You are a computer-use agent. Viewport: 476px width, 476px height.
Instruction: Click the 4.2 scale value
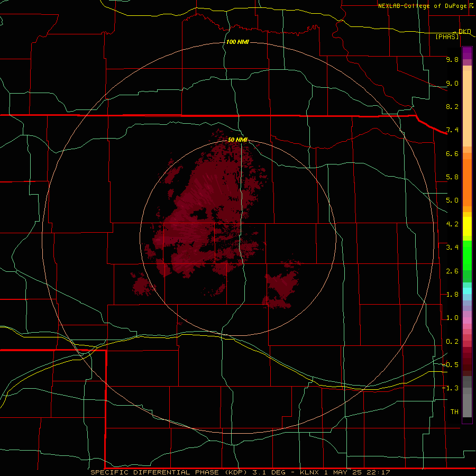[452, 224]
